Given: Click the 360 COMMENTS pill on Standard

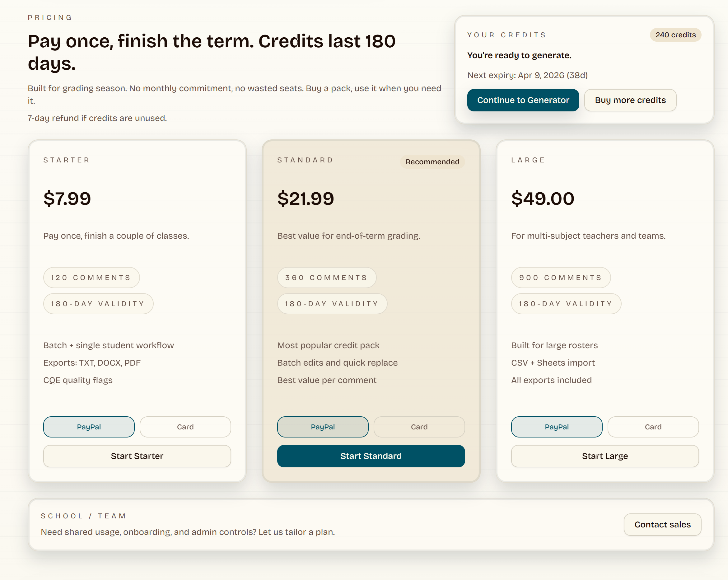Looking at the screenshot, I should coord(326,277).
